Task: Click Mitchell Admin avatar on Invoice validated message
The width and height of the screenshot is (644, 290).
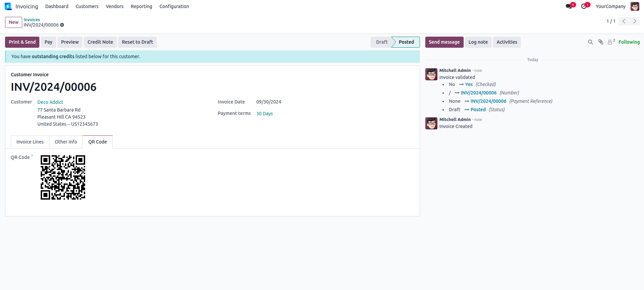Action: [431, 74]
